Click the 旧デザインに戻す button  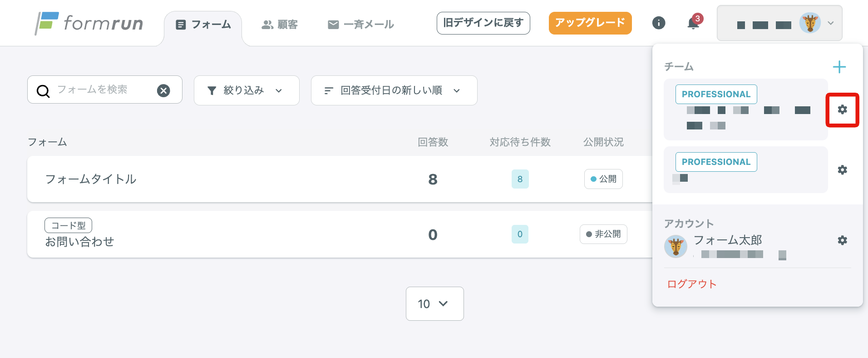(483, 23)
